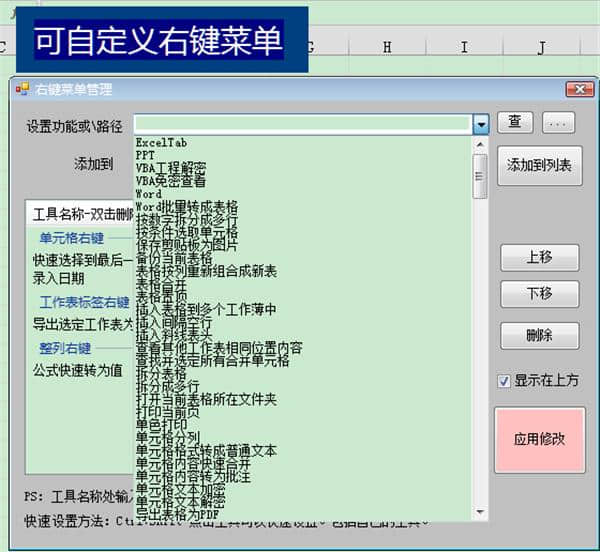This screenshot has width=600, height=552.
Task: Collapse the 设置功能或路径 combo box arrow
Action: 481,124
